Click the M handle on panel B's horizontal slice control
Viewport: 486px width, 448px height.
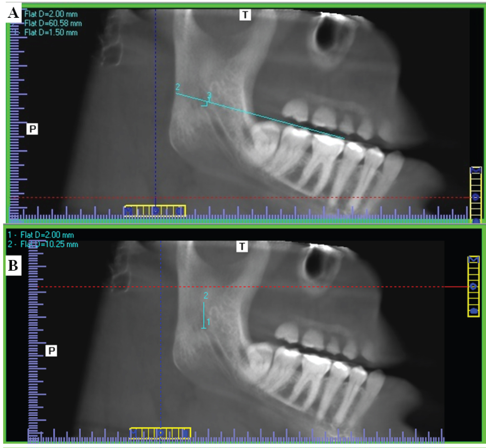pyautogui.click(x=134, y=433)
